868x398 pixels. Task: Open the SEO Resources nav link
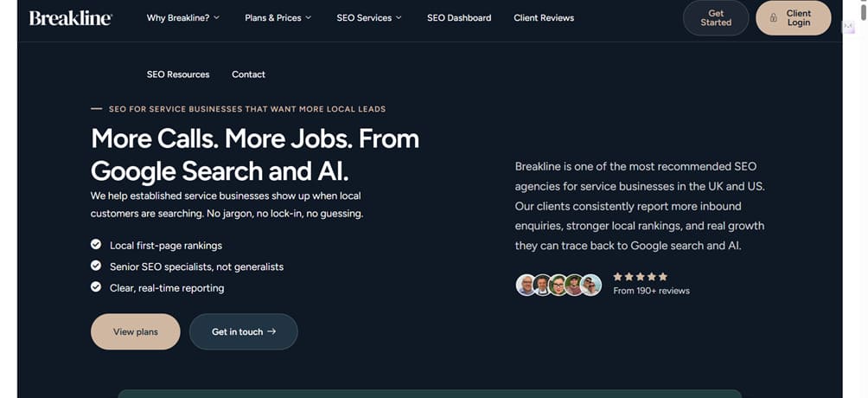click(178, 74)
